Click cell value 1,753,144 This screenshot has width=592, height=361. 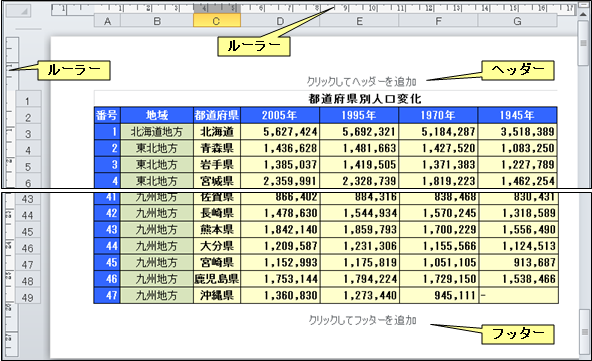pyautogui.click(x=280, y=279)
